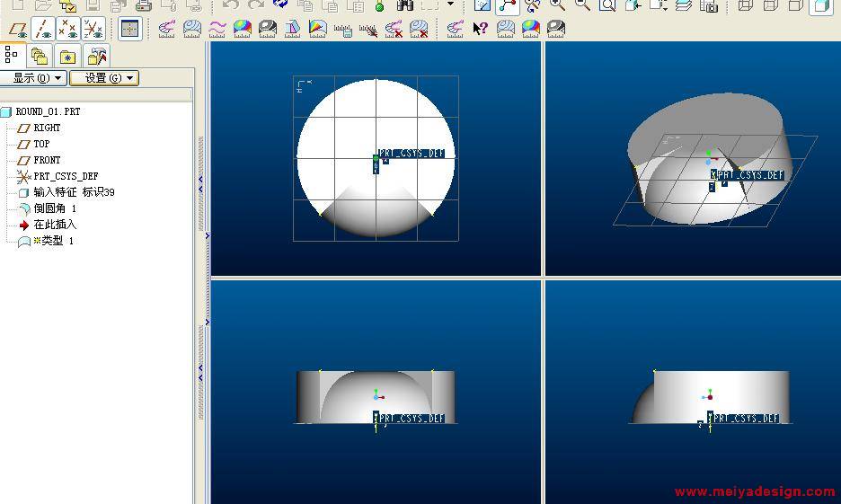Click PRT_CSYS_DEF in the model tree
Image resolution: width=841 pixels, height=504 pixels.
(x=66, y=176)
